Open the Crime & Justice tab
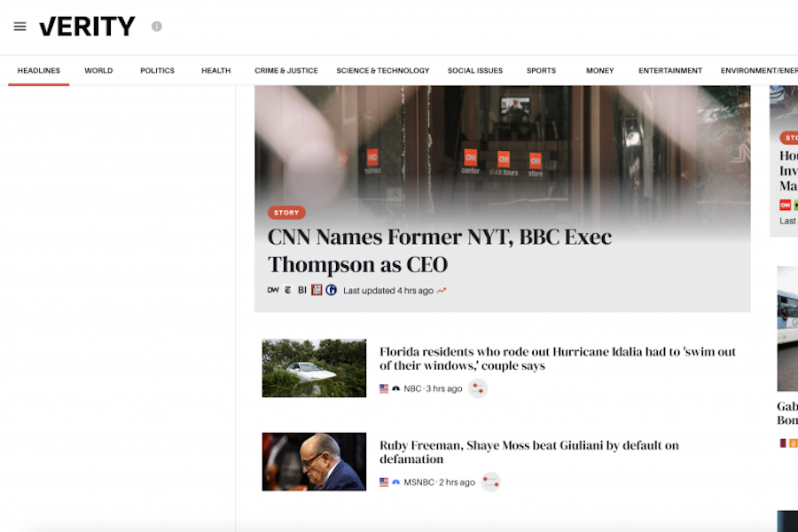 286,71
